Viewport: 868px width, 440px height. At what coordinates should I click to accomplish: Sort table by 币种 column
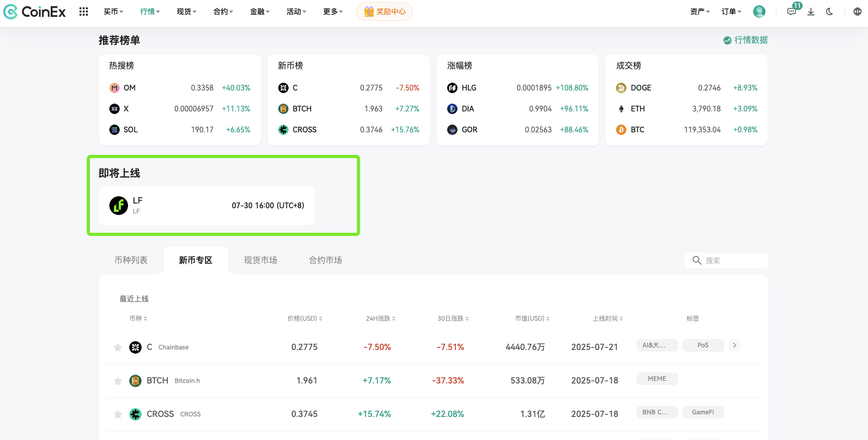pos(139,319)
